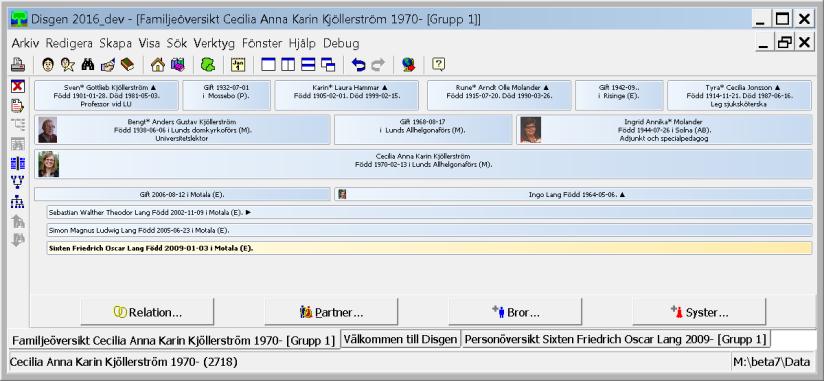Click the side-by-side window split icon
Viewport: 824px width, 381px height.
click(288, 65)
